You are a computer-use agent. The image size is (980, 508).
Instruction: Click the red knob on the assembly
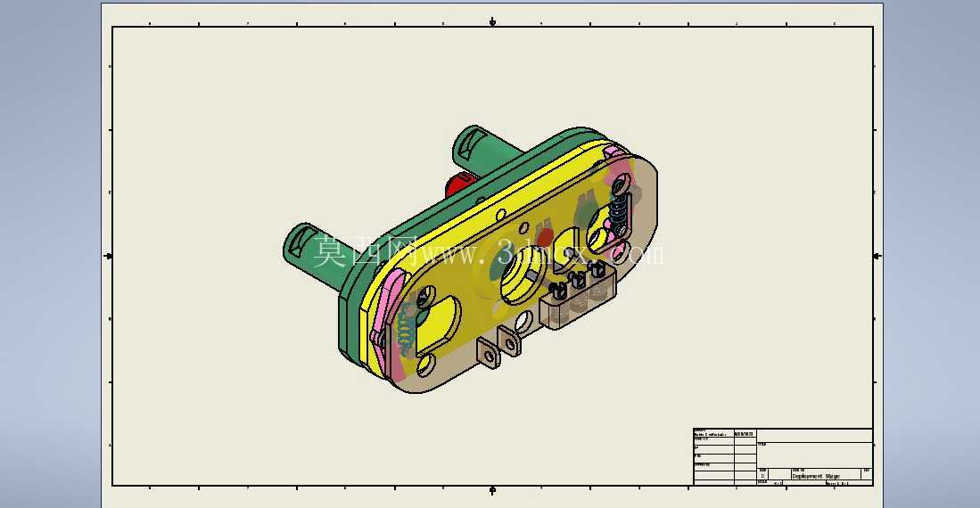tap(457, 184)
